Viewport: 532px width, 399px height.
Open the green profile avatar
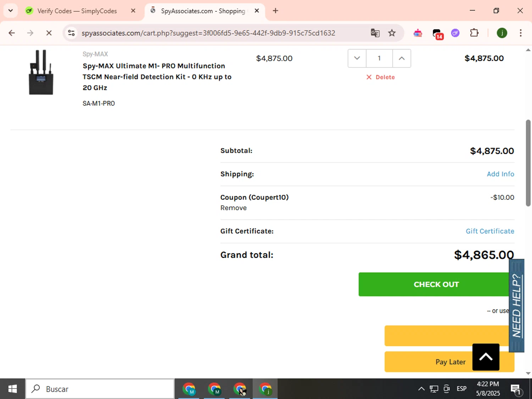click(502, 33)
